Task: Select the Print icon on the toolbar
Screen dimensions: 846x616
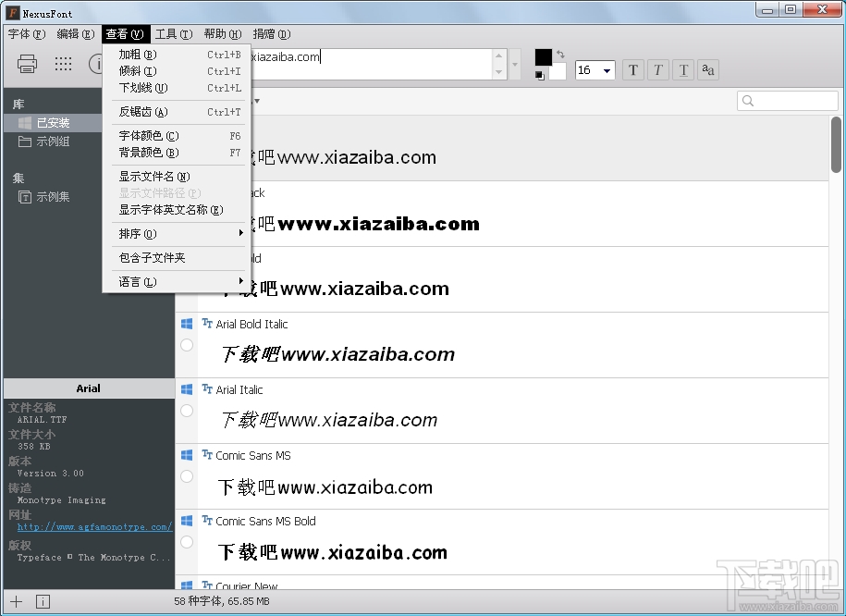Action: (x=26, y=64)
